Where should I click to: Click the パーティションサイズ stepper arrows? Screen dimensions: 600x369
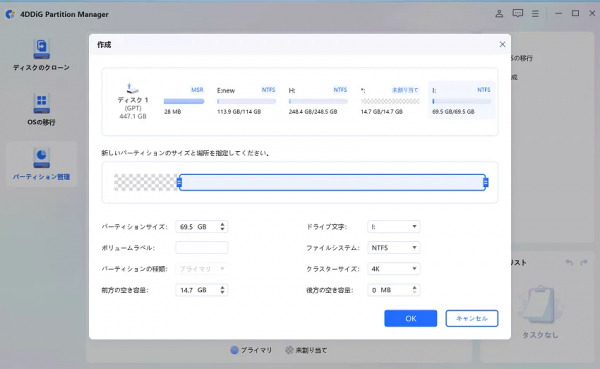pyautogui.click(x=222, y=227)
